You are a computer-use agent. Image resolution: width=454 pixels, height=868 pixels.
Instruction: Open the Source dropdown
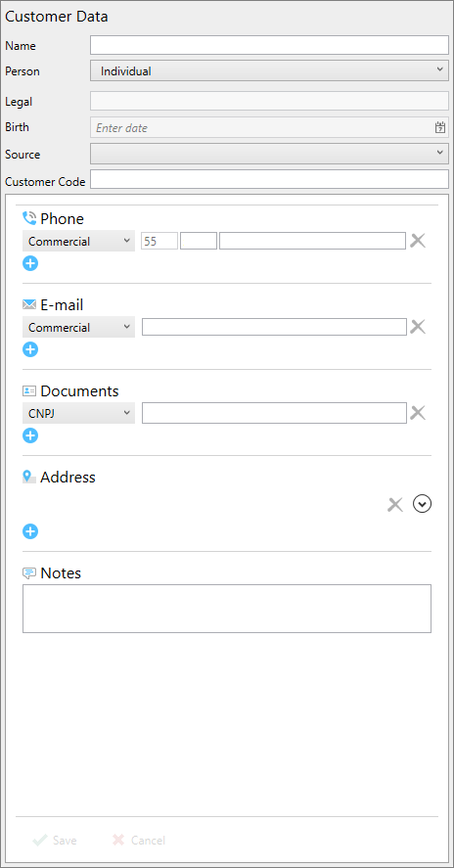269,154
